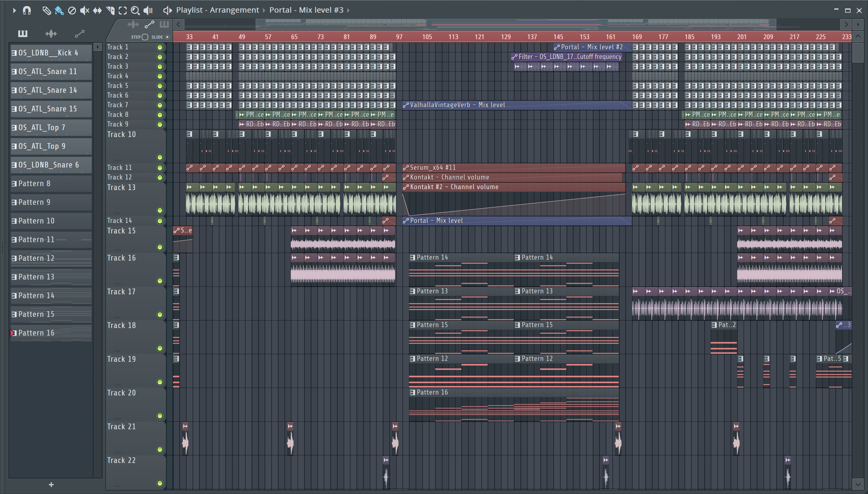Mute Track 5 with its green light
The height and width of the screenshot is (494, 868).
(x=159, y=86)
